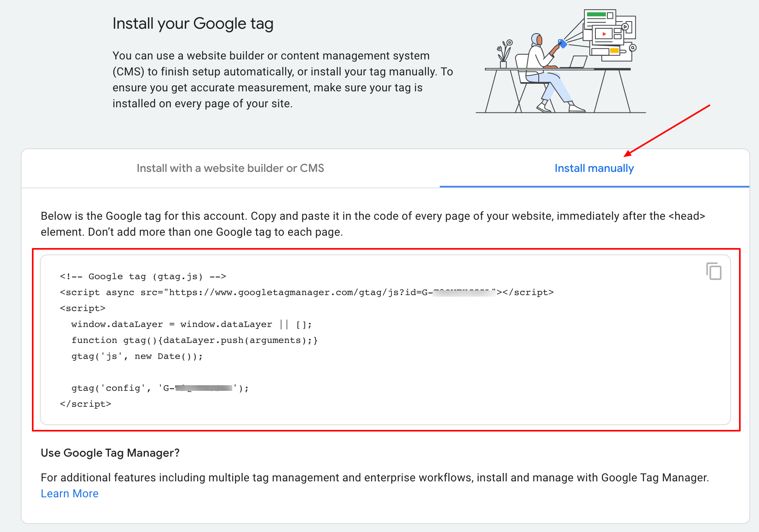This screenshot has width=759, height=532.
Task: Click the intro paragraph about website builder or CMS
Action: point(283,80)
